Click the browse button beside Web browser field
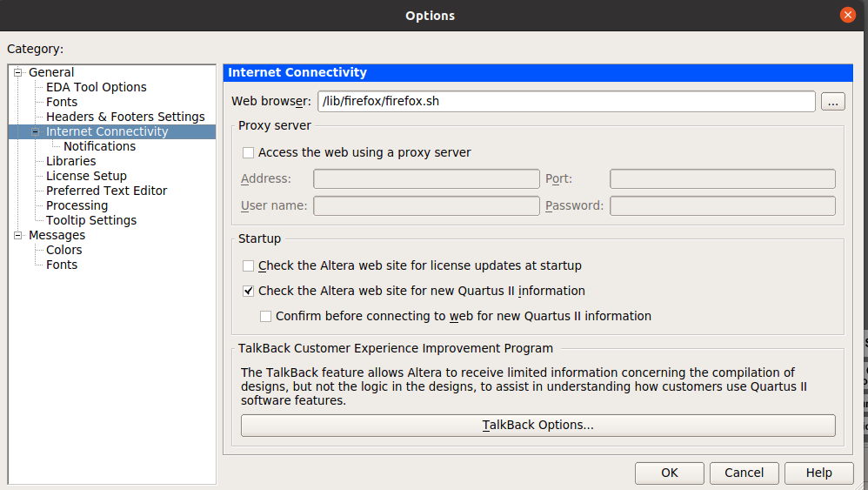This screenshot has height=490, width=868. [831, 102]
